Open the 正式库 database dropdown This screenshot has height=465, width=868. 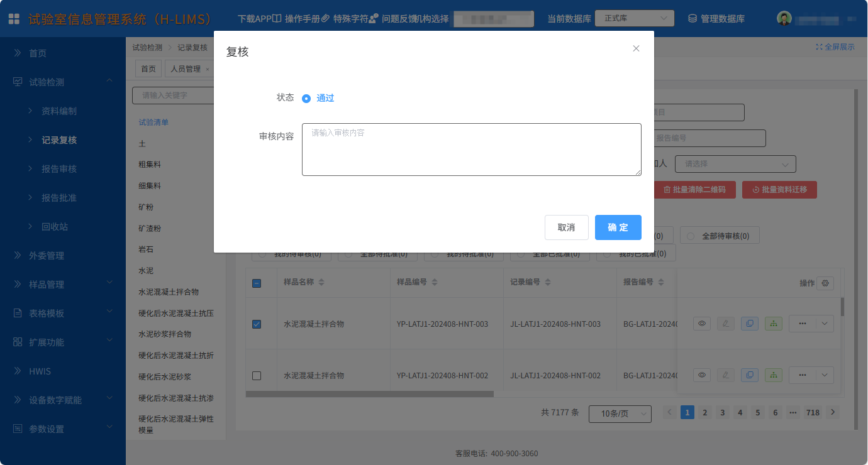(x=635, y=19)
